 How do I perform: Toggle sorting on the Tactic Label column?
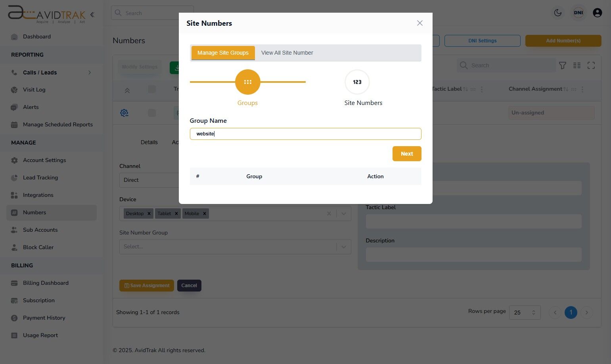(x=465, y=89)
